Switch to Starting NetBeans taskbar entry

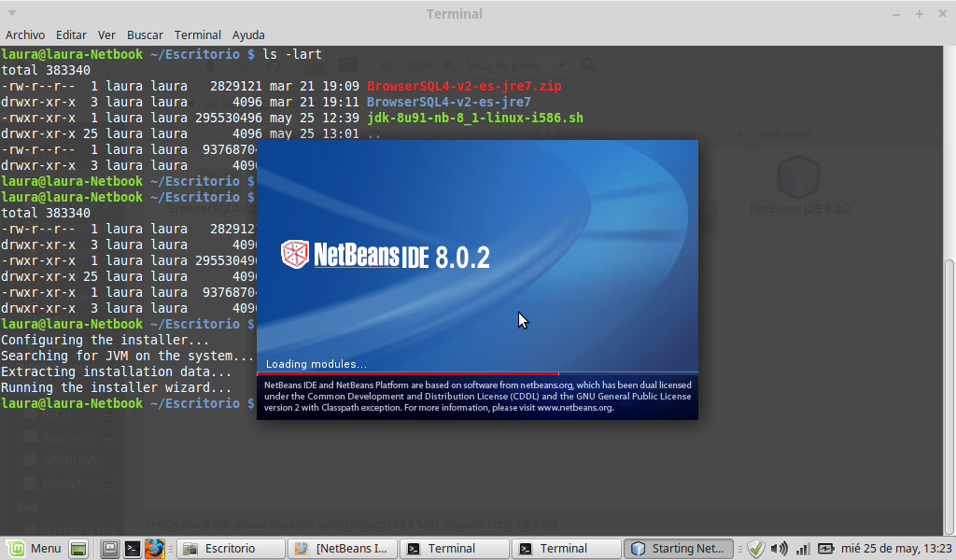click(679, 549)
